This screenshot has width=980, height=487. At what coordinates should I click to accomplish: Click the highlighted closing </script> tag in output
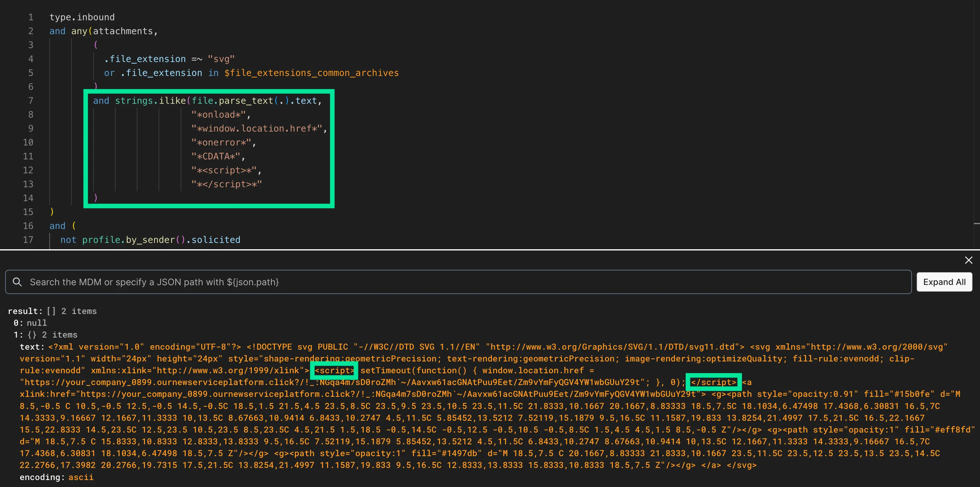tap(713, 382)
